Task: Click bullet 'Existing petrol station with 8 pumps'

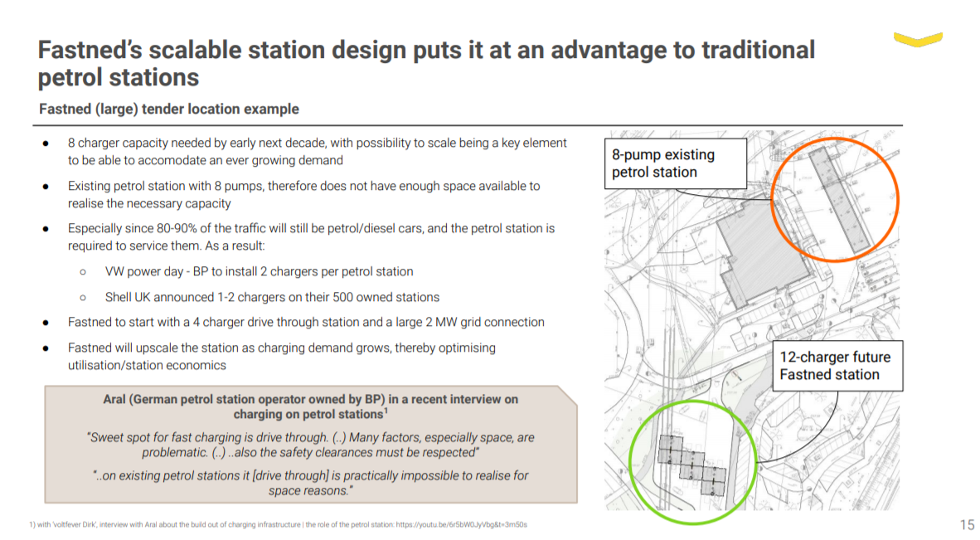Action: [x=303, y=194]
